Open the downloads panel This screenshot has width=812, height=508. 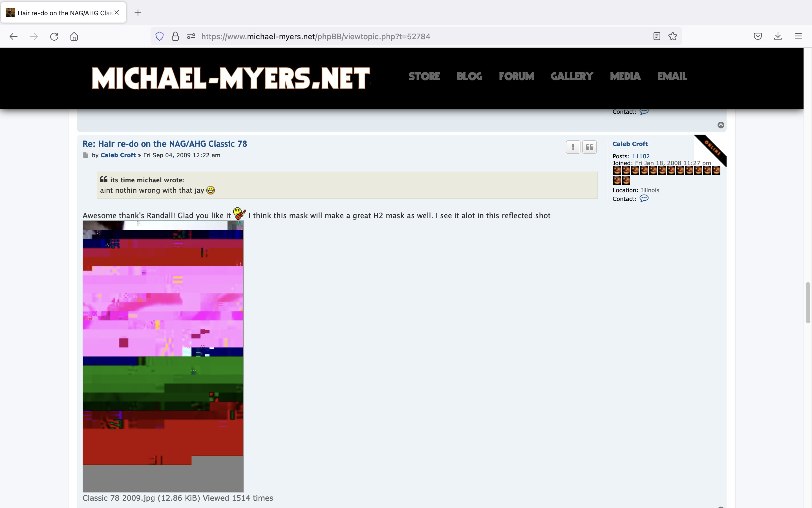pyautogui.click(x=778, y=36)
